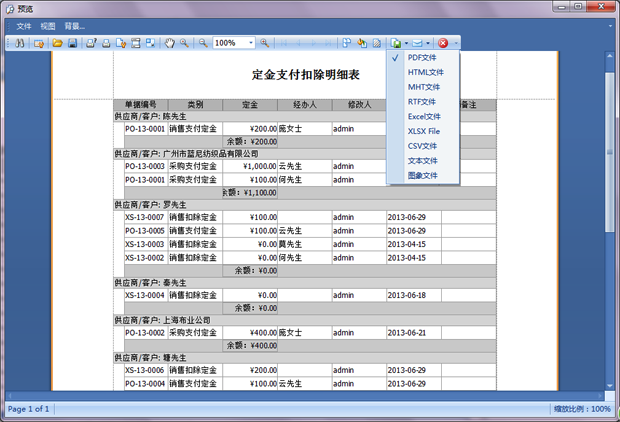Viewport: 620px width, 422px height.
Task: Click the vertical scrollbar thumb
Action: coord(610,152)
